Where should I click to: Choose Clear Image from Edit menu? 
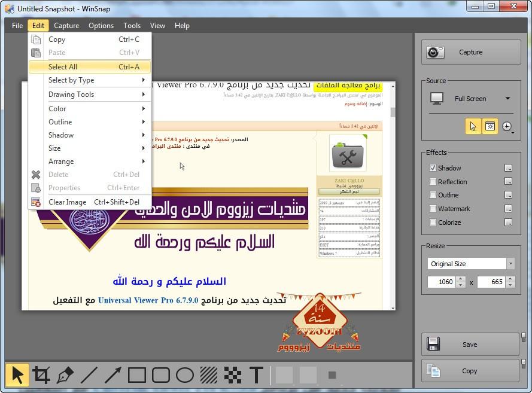pyautogui.click(x=90, y=202)
